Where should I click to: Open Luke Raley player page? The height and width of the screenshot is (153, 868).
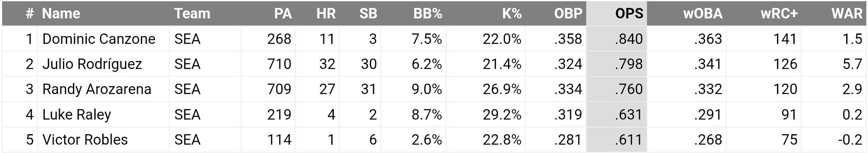pos(77,115)
